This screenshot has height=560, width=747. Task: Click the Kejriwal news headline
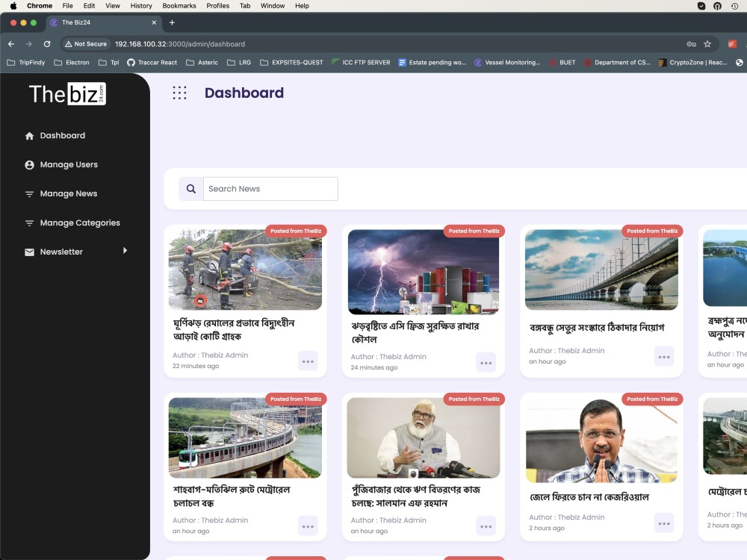click(589, 497)
